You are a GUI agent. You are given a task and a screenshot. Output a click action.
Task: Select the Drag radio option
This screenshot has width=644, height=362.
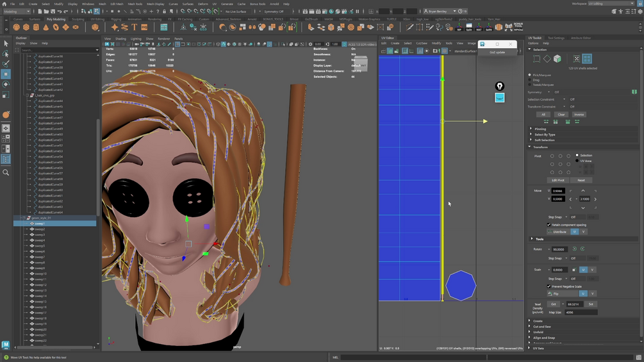tap(530, 80)
